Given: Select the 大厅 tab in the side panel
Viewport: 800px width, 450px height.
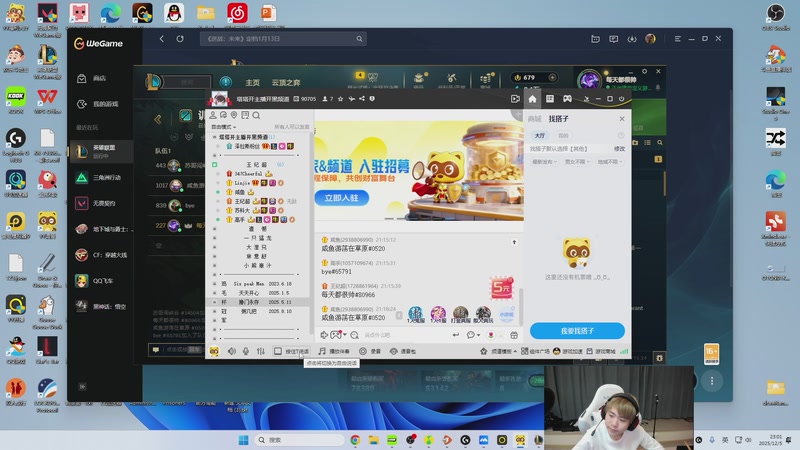Looking at the screenshot, I should click(540, 135).
